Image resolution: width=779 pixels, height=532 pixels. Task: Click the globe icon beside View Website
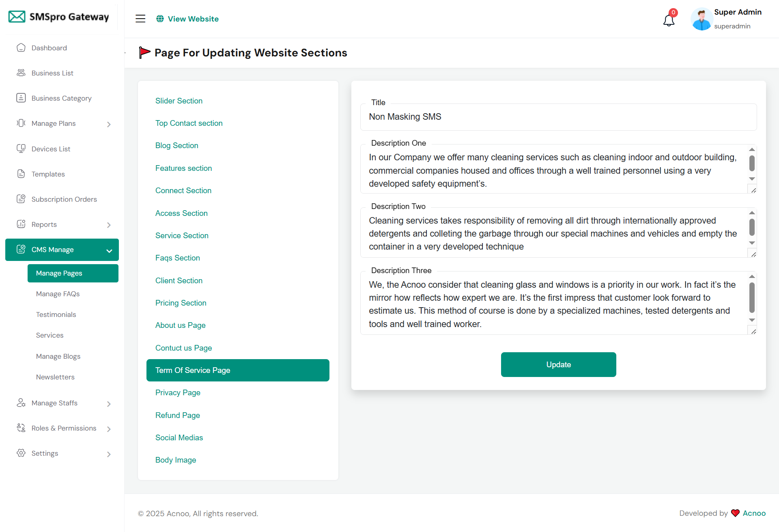tap(160, 19)
